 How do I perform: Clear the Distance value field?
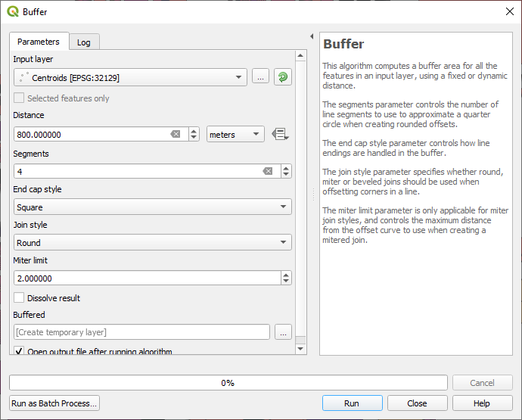pyautogui.click(x=176, y=135)
